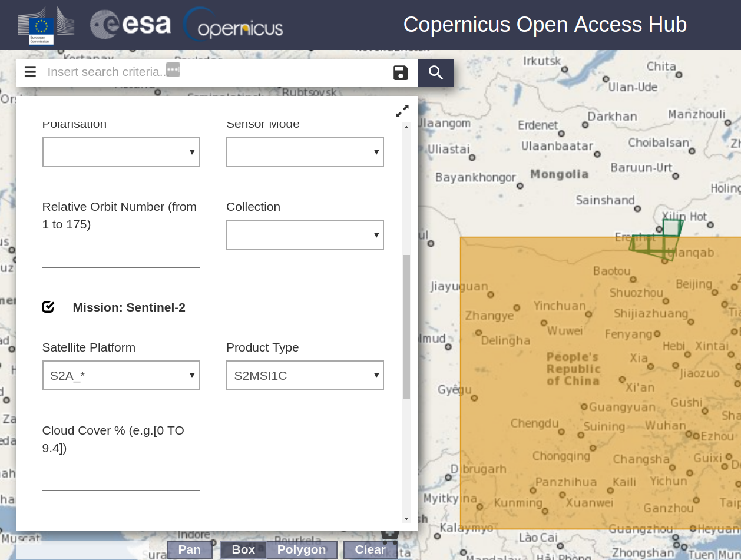
Task: Click the Clear button
Action: pyautogui.click(x=370, y=549)
